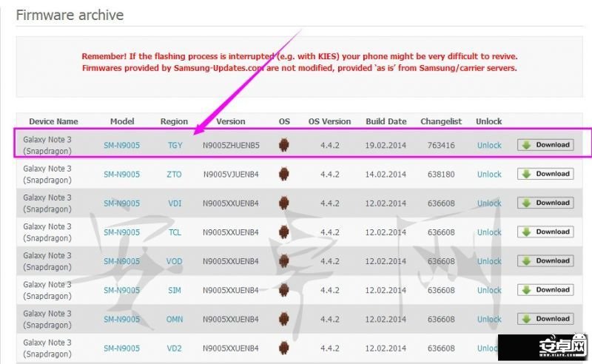Open the SIM region link
592x364 pixels.
tap(175, 290)
